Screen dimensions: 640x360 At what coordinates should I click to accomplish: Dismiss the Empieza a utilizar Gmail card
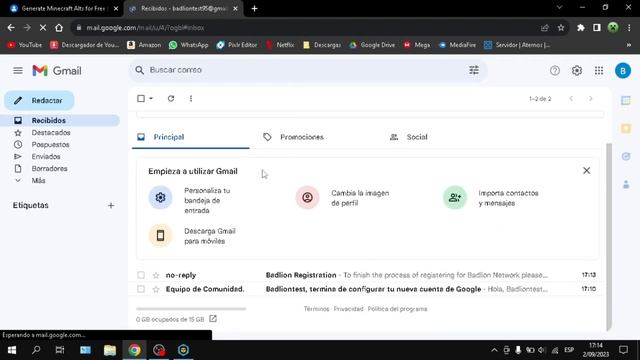pos(586,171)
